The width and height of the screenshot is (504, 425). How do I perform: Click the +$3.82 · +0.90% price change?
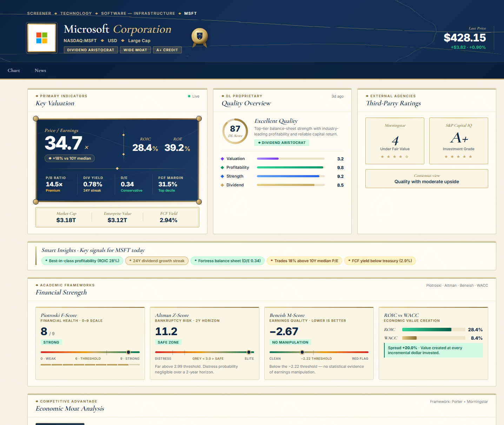pos(468,47)
